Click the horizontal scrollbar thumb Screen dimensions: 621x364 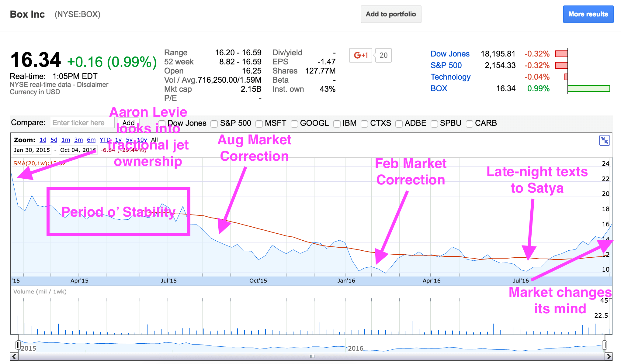click(x=311, y=356)
